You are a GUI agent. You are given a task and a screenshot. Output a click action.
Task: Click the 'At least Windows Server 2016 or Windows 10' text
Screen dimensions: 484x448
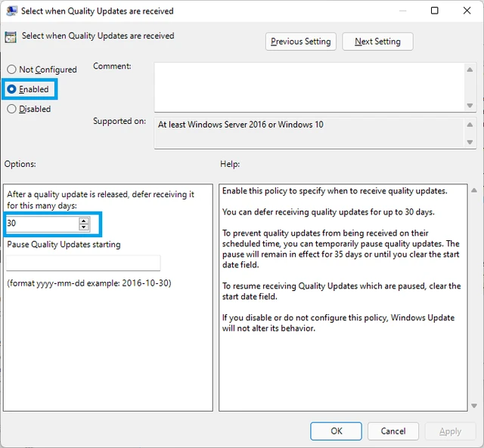[240, 125]
